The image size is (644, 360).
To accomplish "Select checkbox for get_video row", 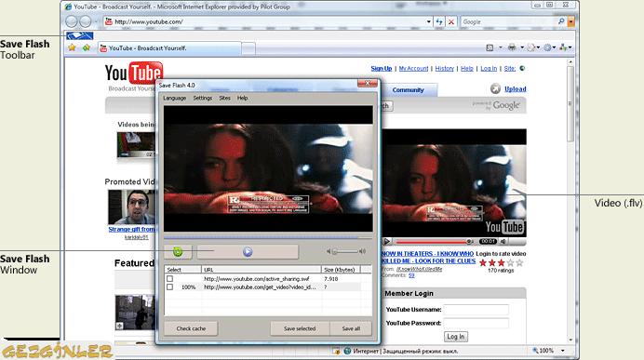I will 169,287.
